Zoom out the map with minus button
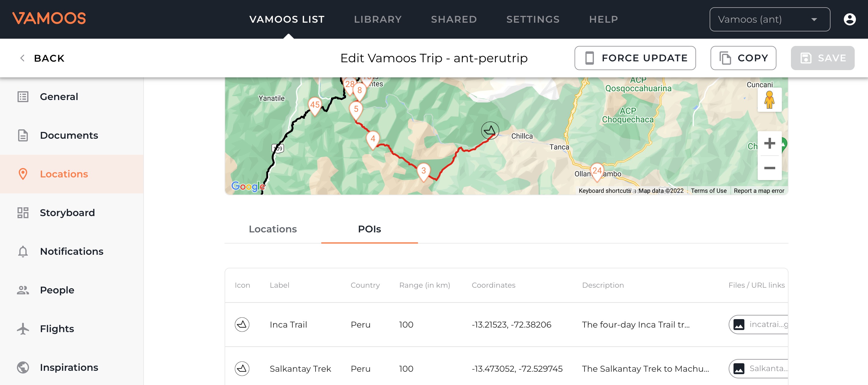This screenshot has width=868, height=385. point(769,168)
